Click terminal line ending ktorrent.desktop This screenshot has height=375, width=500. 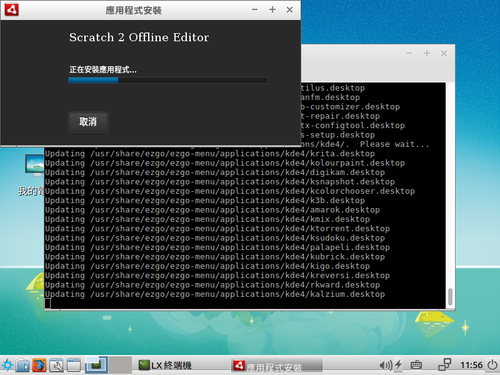pos(218,229)
